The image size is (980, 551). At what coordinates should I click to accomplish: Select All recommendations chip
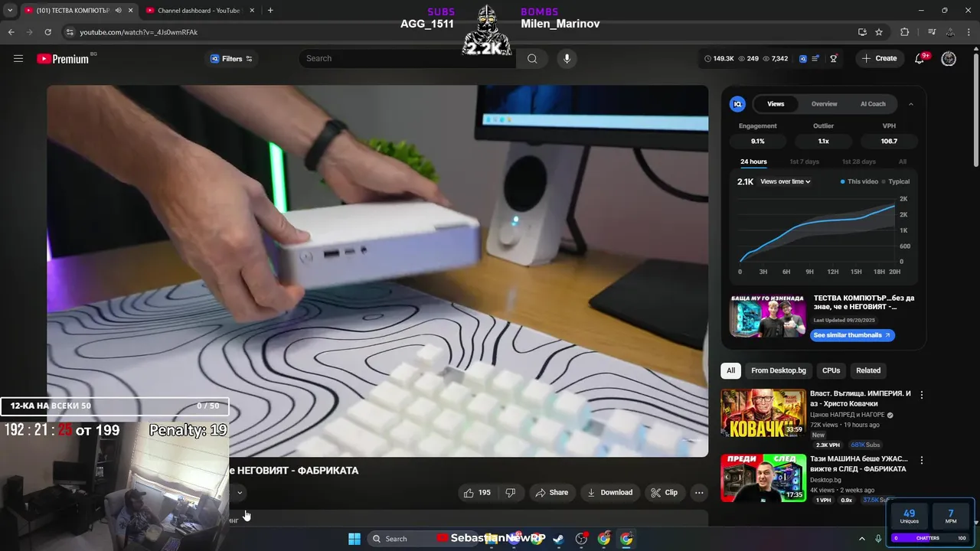[730, 370]
